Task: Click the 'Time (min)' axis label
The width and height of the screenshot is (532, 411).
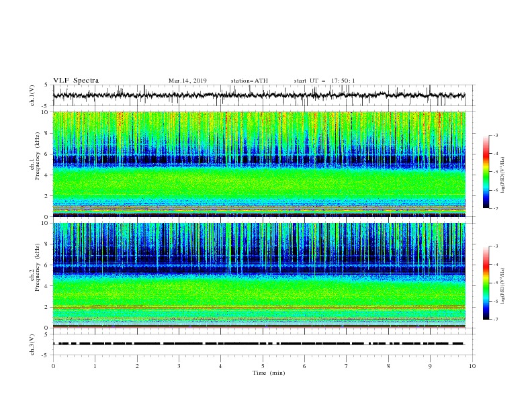Action: (x=269, y=373)
